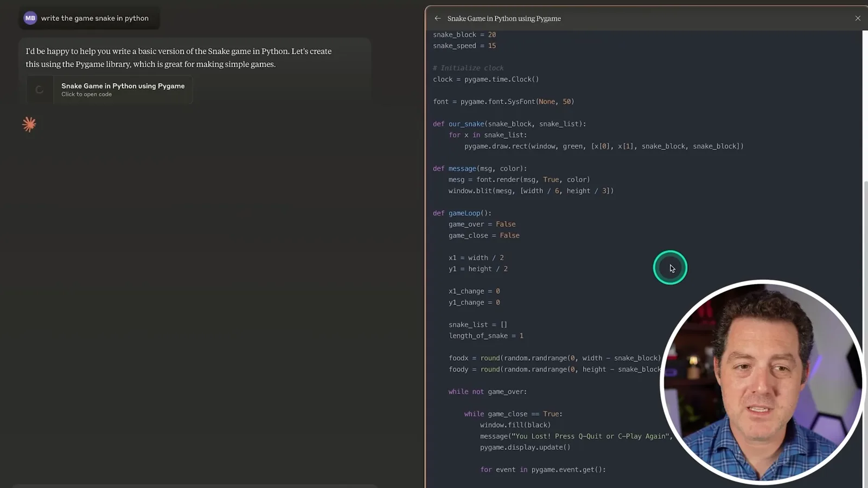
Task: Click the line 'for x in snake_list:'
Action: [x=488, y=135]
